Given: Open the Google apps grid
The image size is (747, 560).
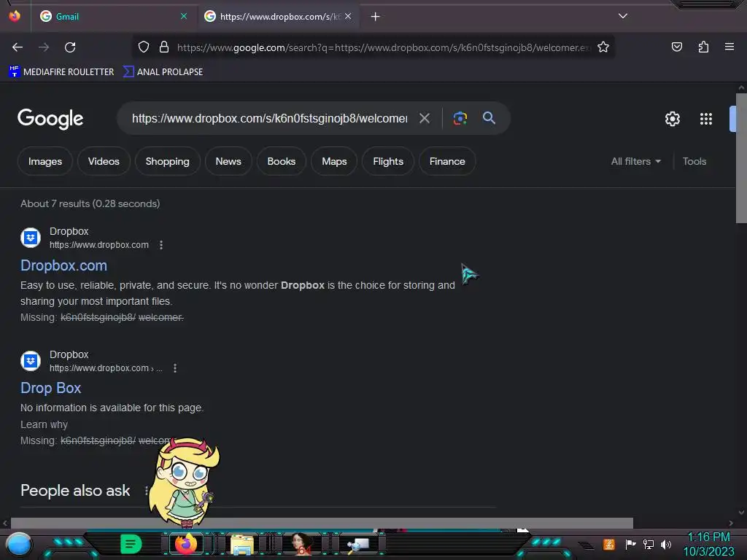Looking at the screenshot, I should 706,119.
